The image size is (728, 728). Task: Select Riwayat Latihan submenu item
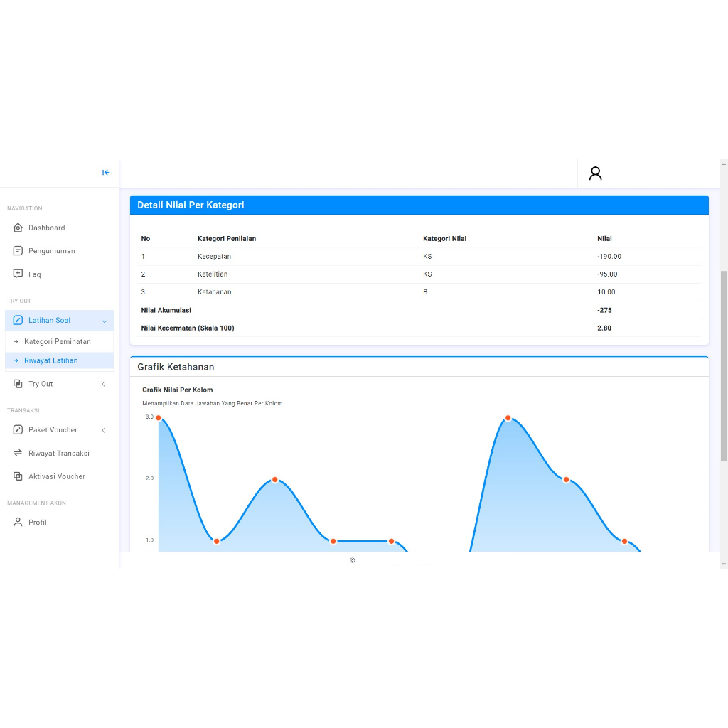(x=50, y=360)
